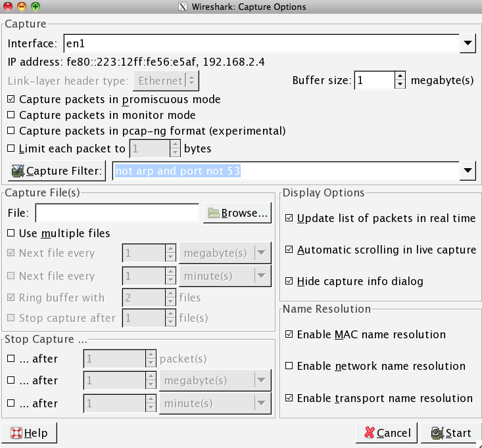Open Help via the lifebuoy icon button
Screen dimensions: 482x448
(29, 433)
